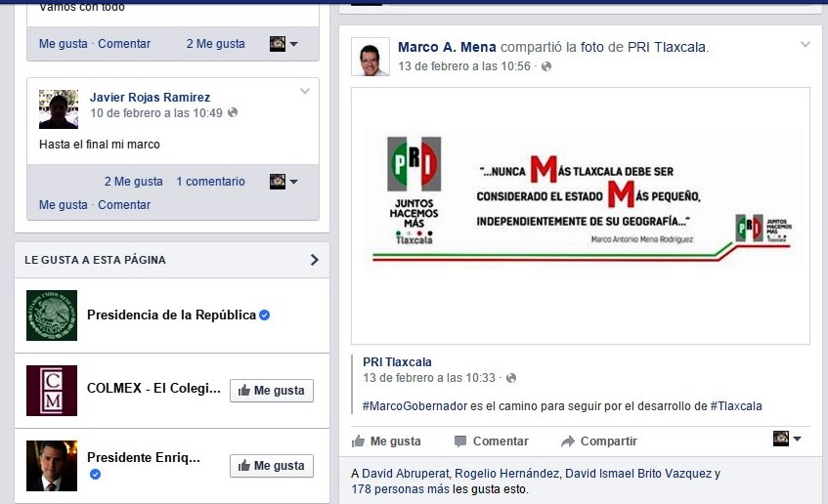Click the Comentar speech bubble icon

[x=459, y=441]
